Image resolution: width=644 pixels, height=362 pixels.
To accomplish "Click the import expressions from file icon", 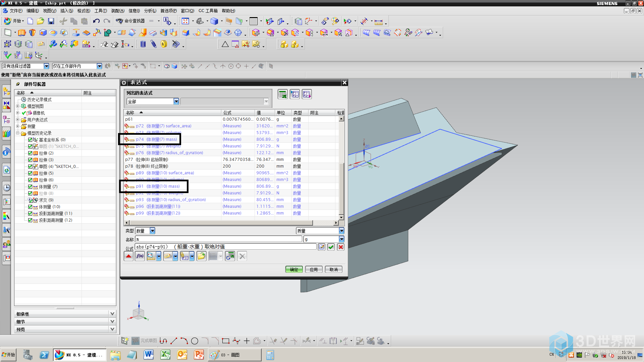I will (295, 95).
